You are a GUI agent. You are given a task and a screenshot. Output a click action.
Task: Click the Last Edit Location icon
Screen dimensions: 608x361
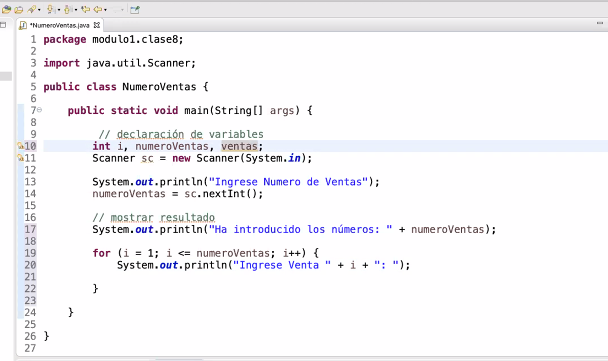(x=85, y=9)
